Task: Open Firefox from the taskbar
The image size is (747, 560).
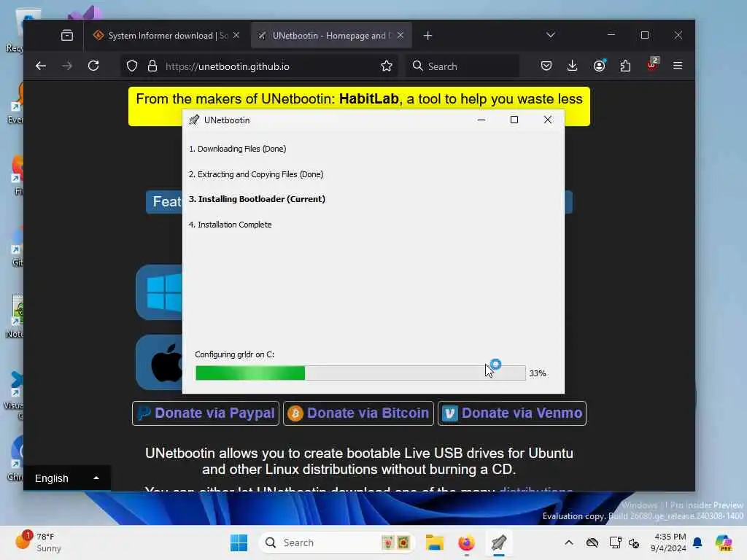Action: pyautogui.click(x=466, y=542)
